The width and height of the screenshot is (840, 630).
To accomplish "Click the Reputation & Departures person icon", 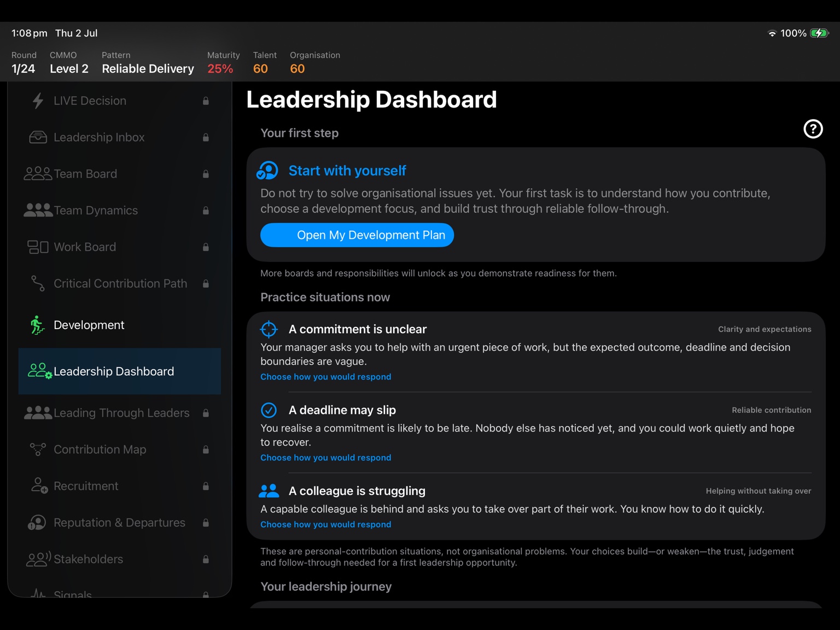I will [37, 523].
